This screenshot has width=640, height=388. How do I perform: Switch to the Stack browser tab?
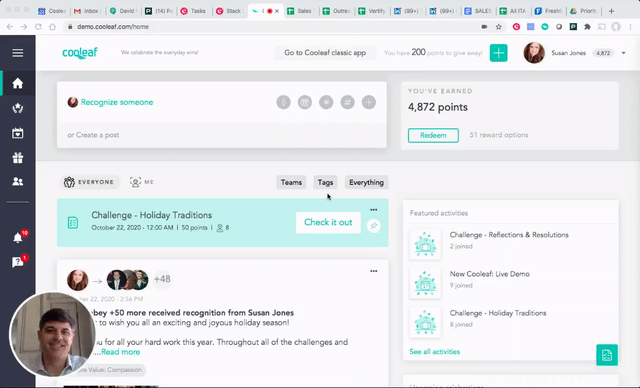230,11
